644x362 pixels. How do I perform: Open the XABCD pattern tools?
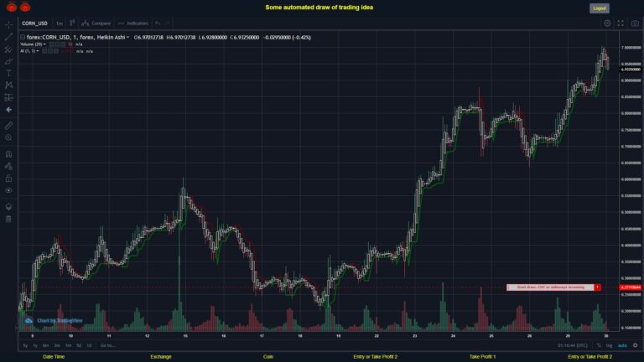[x=8, y=85]
